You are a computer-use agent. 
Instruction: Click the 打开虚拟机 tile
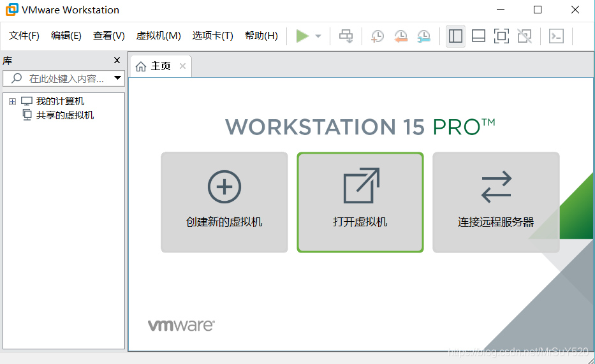point(360,203)
